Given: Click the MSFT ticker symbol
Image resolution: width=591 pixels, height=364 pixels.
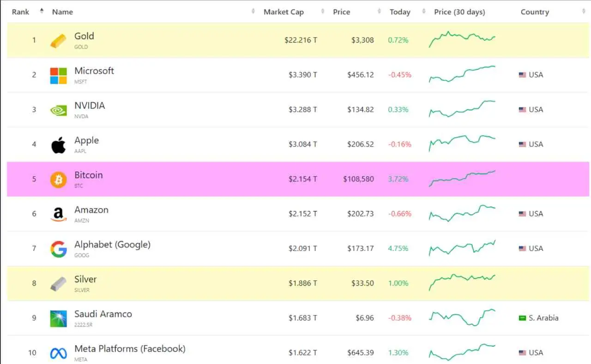Looking at the screenshot, I should coord(80,82).
